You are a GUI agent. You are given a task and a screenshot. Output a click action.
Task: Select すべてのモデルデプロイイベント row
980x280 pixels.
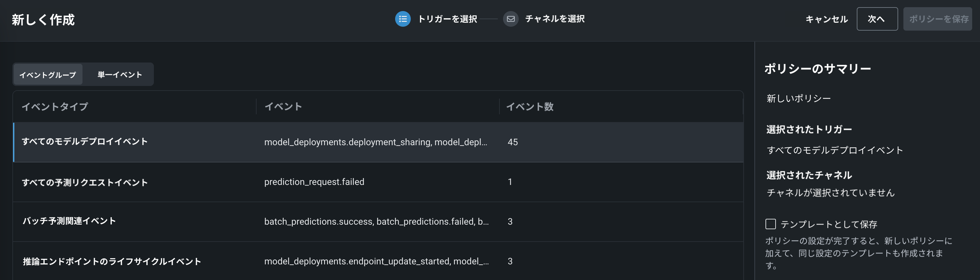tap(84, 142)
